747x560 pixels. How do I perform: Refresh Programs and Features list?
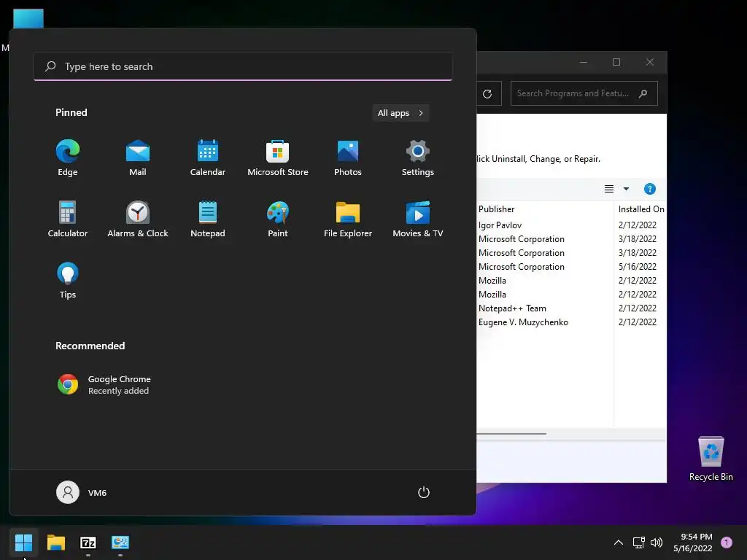(487, 94)
